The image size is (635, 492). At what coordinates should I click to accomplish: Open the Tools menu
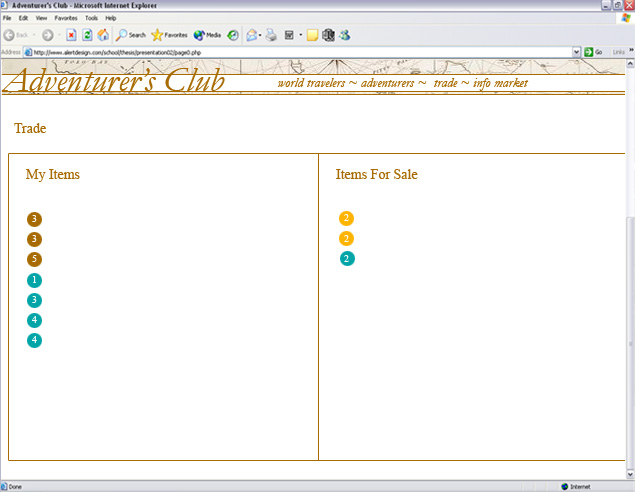[x=91, y=18]
